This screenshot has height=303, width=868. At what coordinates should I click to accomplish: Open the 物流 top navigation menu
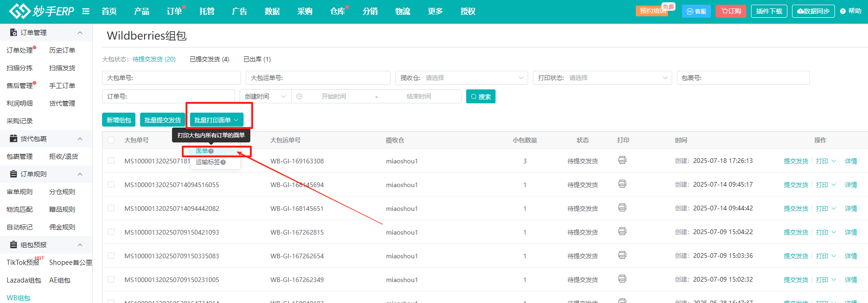403,11
